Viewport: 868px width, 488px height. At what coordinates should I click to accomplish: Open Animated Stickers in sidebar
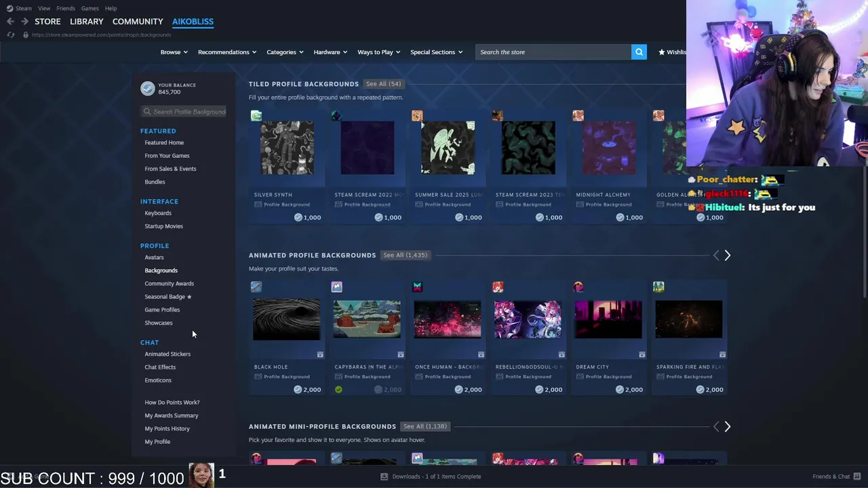[x=167, y=354]
